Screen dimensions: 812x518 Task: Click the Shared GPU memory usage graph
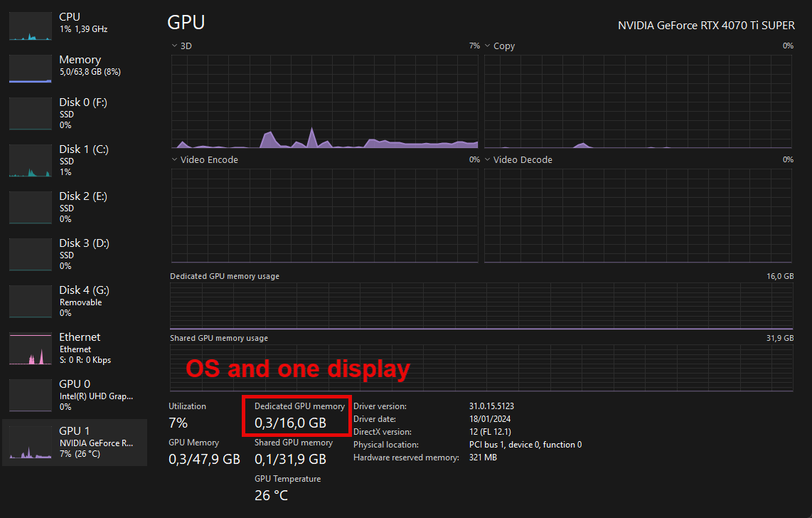[x=481, y=367]
